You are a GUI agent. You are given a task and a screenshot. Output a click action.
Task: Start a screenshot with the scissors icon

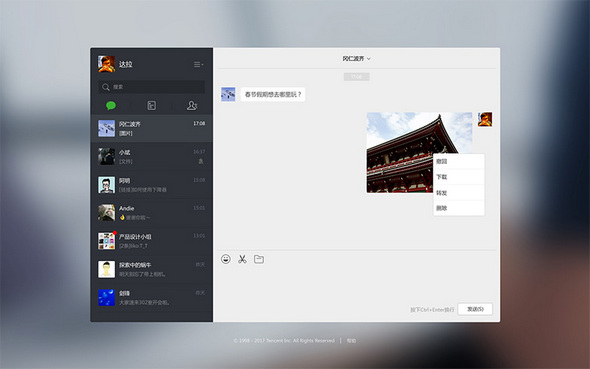pos(242,259)
